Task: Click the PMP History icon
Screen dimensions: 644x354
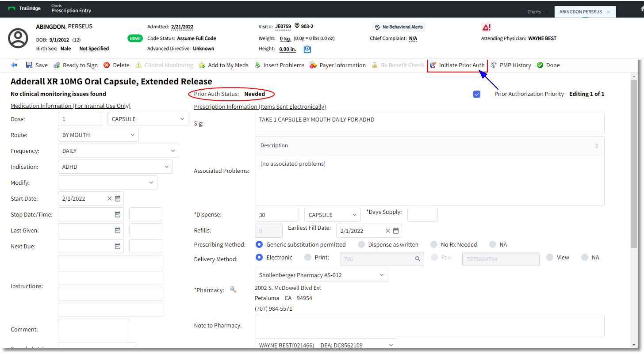Action: (x=494, y=65)
